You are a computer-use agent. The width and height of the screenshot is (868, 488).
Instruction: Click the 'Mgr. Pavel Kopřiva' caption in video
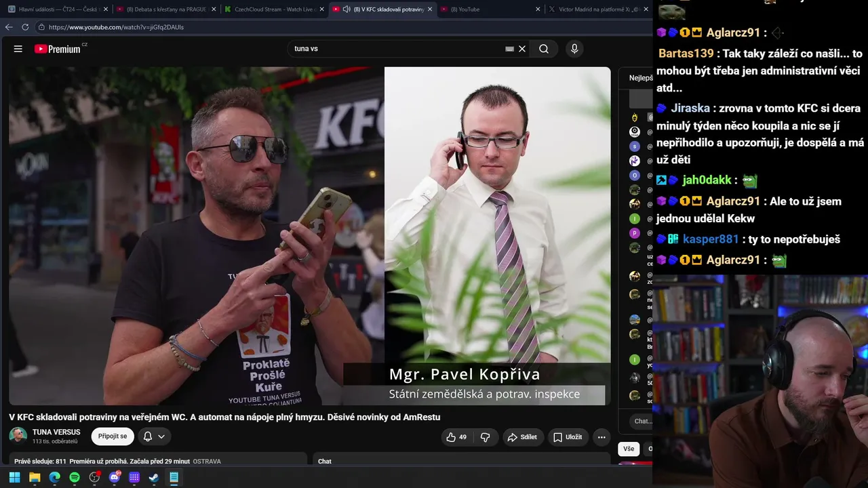pos(465,374)
